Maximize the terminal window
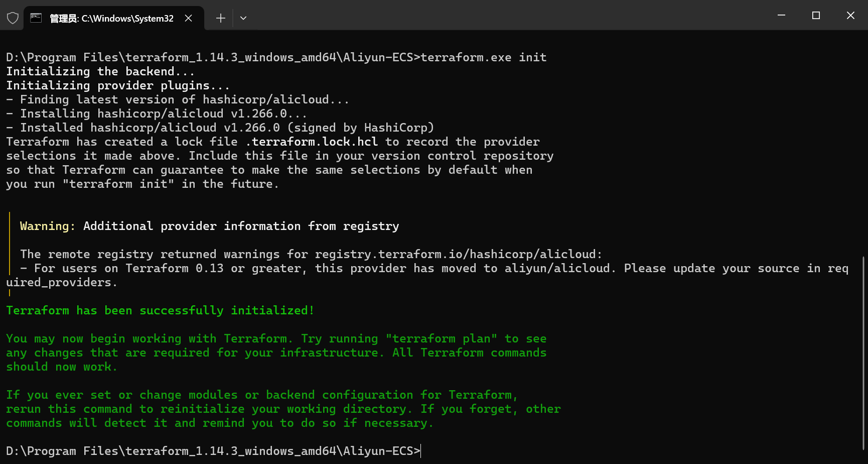Image resolution: width=868 pixels, height=464 pixels. [x=816, y=16]
